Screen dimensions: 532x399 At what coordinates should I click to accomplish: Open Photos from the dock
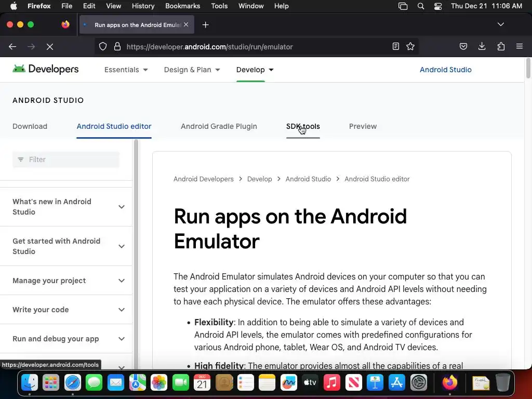(x=159, y=383)
